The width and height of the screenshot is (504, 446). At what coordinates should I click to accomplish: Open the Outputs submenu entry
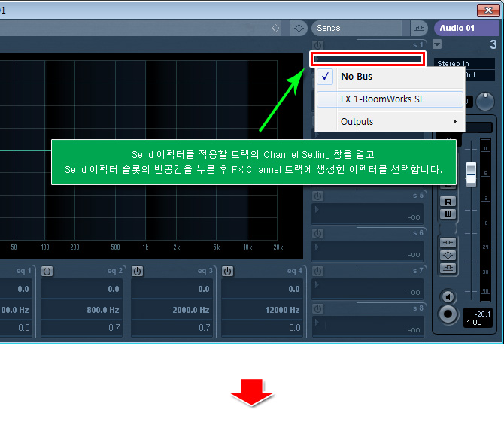[x=390, y=121]
